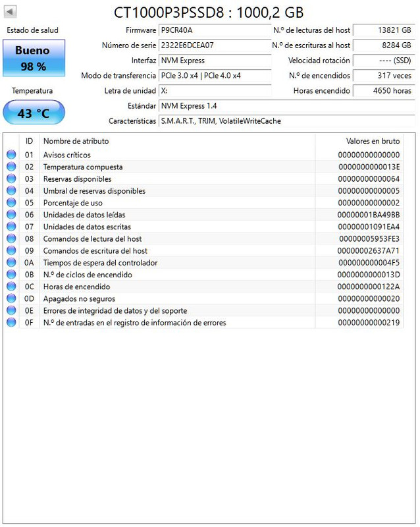Click raw value 0000000000013E
The height and width of the screenshot is (527, 420).
coord(369,167)
